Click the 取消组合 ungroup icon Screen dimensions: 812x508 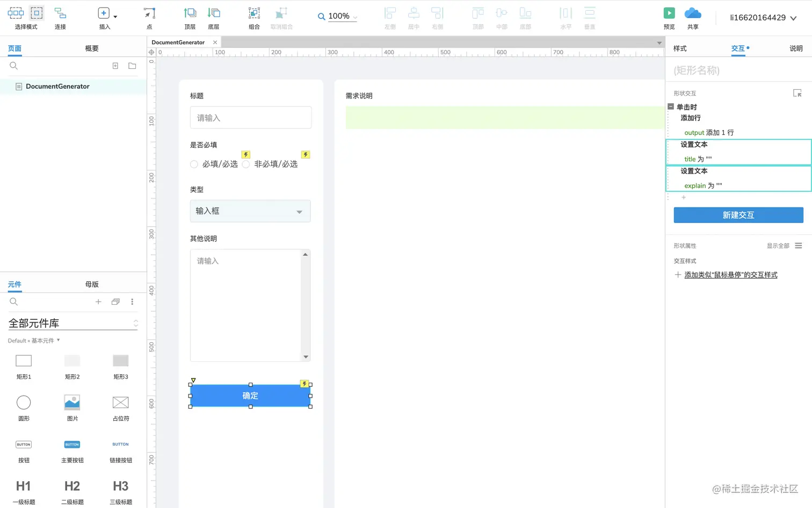click(281, 13)
